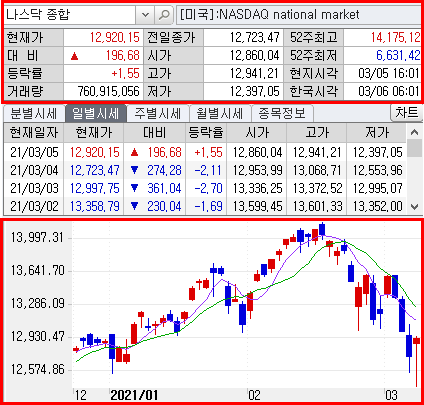Click the 현재가 column header

point(94,133)
